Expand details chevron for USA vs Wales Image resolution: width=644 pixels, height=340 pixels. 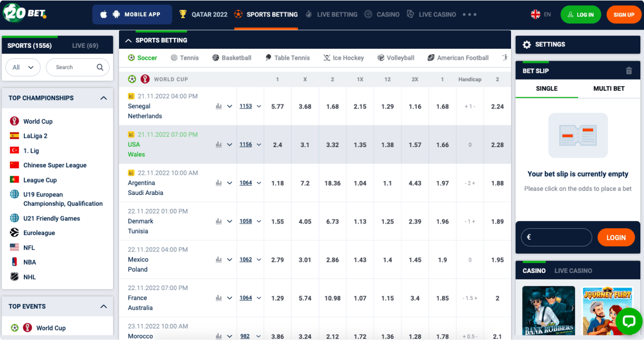tap(230, 144)
